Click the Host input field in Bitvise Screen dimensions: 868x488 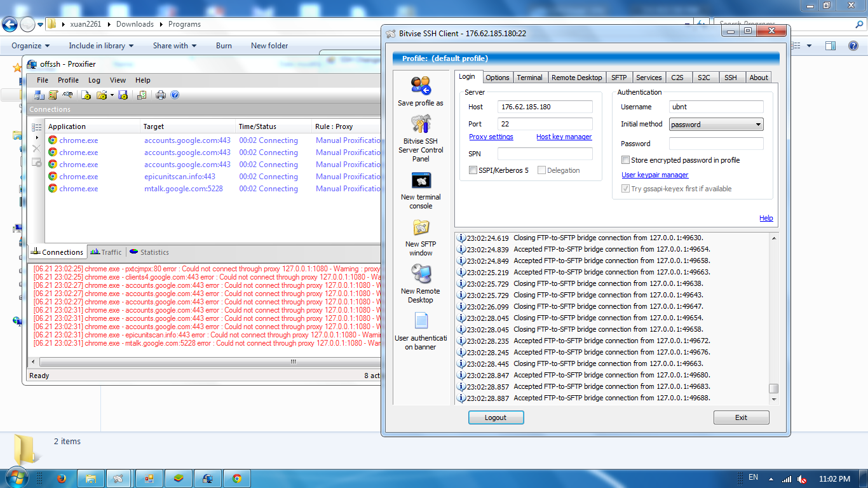[x=545, y=107]
